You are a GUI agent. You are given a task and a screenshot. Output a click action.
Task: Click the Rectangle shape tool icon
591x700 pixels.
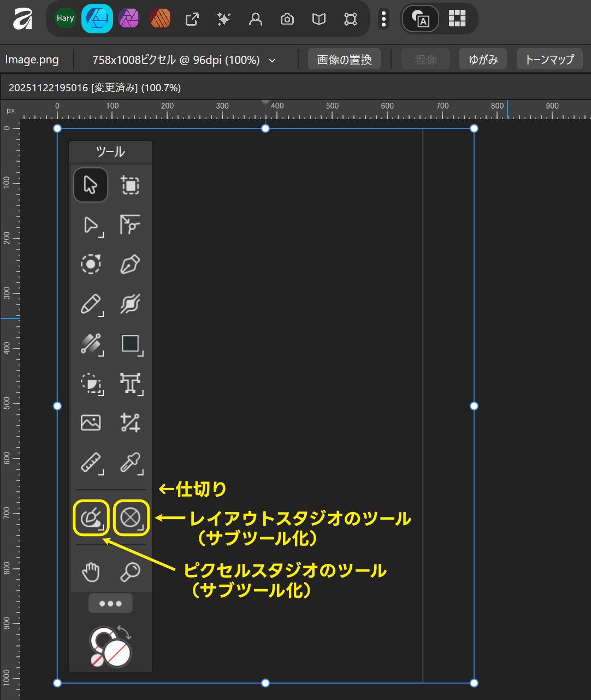coord(131,344)
